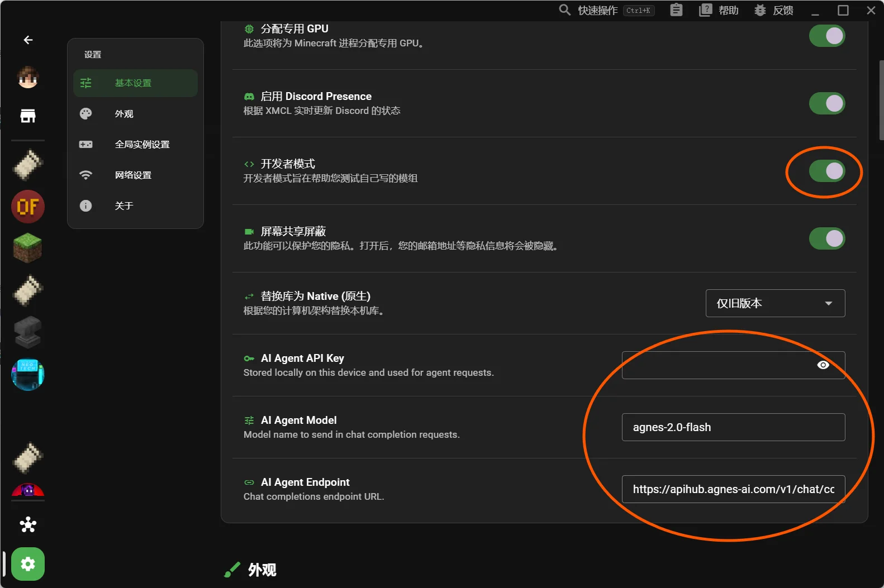Select the red dome instance icon

[x=28, y=490]
